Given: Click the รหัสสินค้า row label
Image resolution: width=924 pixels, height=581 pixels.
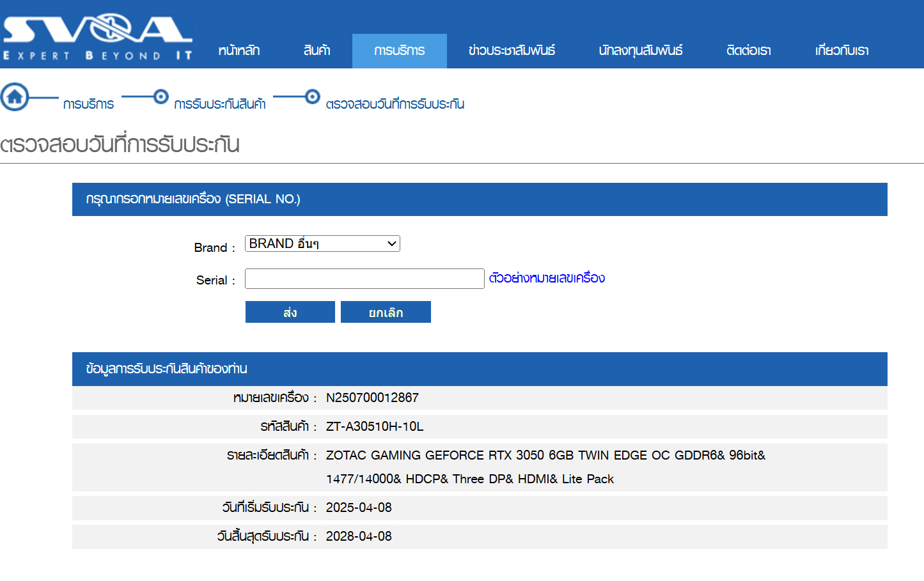Looking at the screenshot, I should 288,426.
